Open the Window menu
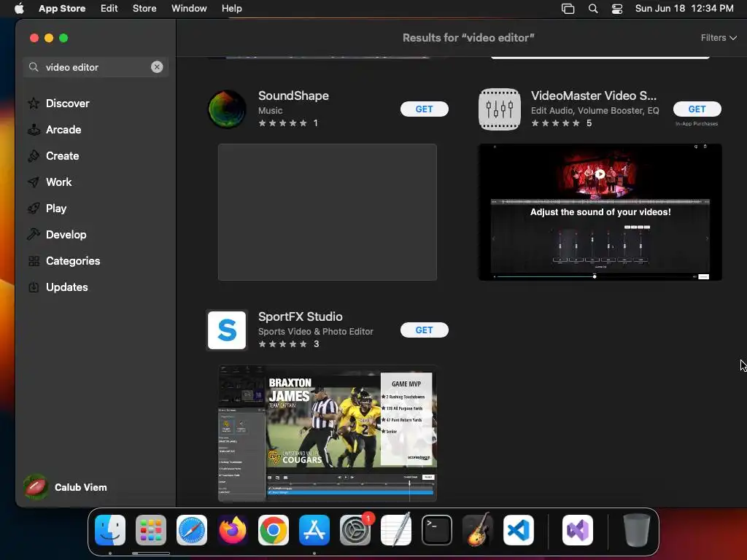Screen dimensions: 747x560 click(189, 9)
